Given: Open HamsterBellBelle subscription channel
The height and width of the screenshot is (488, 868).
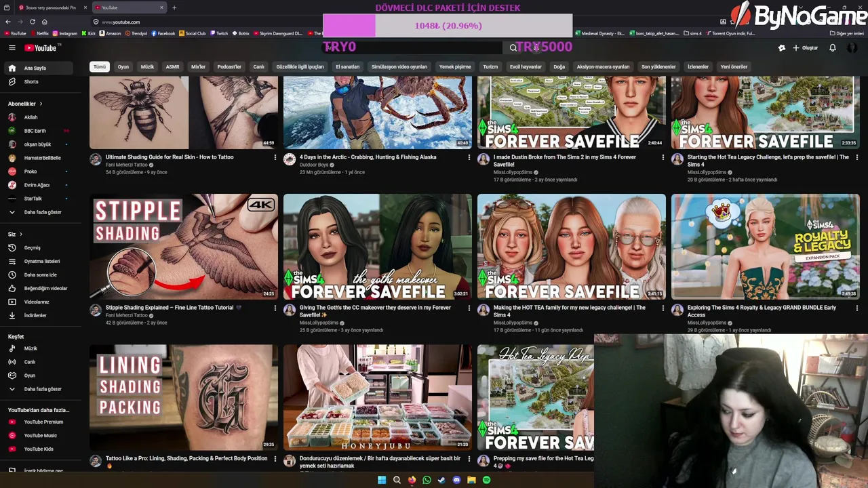Looking at the screenshot, I should tap(42, 158).
